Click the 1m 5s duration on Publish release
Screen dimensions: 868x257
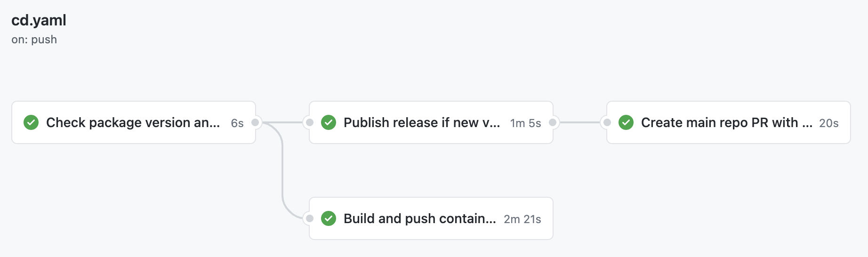click(525, 123)
